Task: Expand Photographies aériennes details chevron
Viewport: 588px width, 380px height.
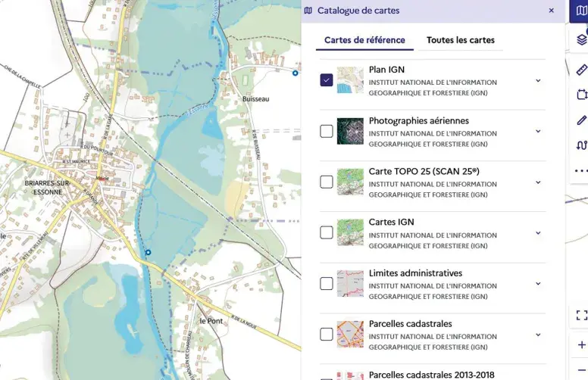Action: point(538,131)
